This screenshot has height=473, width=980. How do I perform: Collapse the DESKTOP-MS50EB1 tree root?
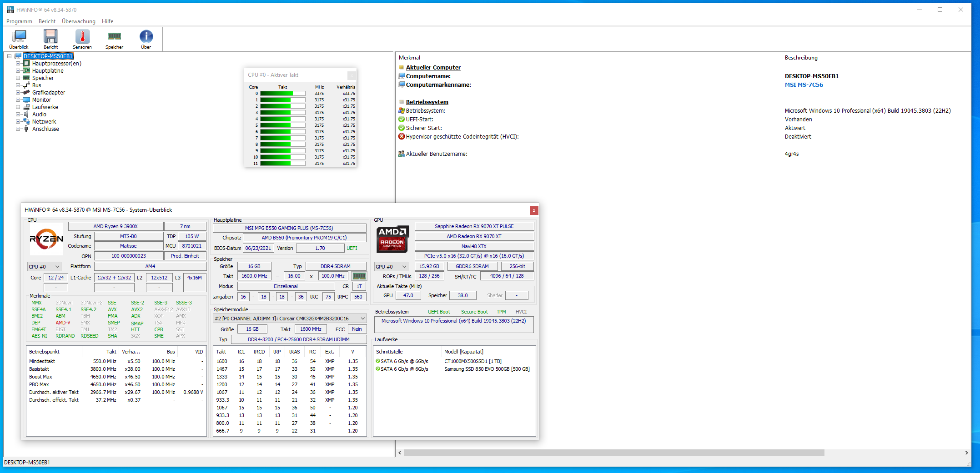coord(9,56)
